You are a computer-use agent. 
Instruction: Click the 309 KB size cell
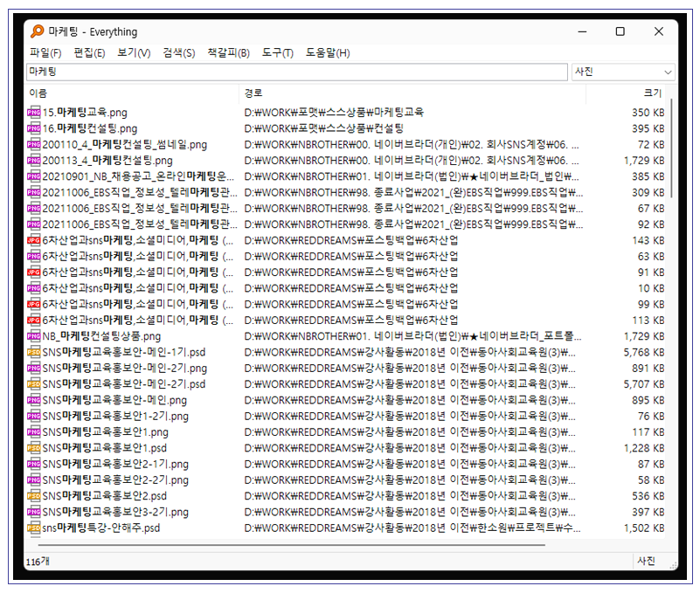[x=648, y=192]
